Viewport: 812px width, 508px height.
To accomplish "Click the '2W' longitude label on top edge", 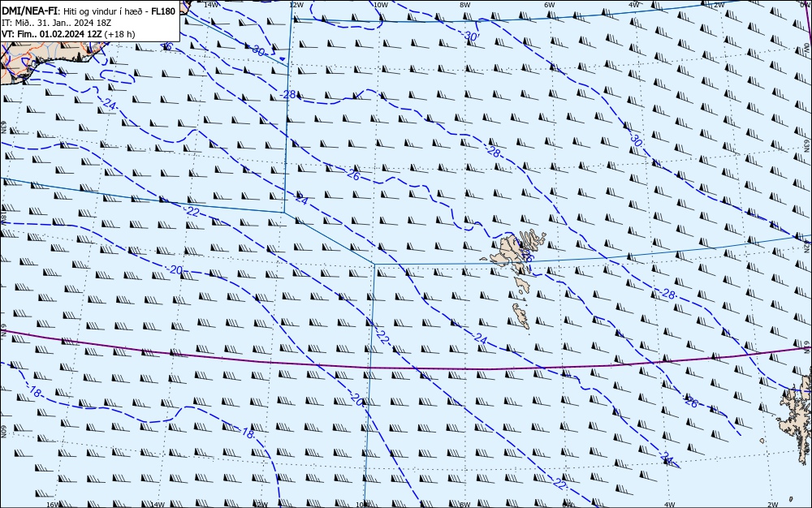I will click(719, 5).
